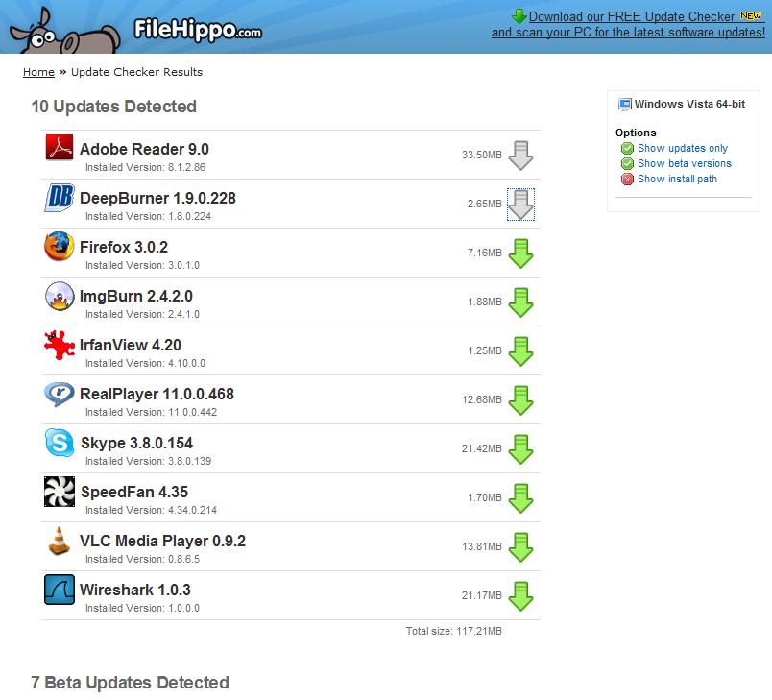The height and width of the screenshot is (700, 772).
Task: Click the '10 Updates Detected' heading
Action: click(113, 107)
